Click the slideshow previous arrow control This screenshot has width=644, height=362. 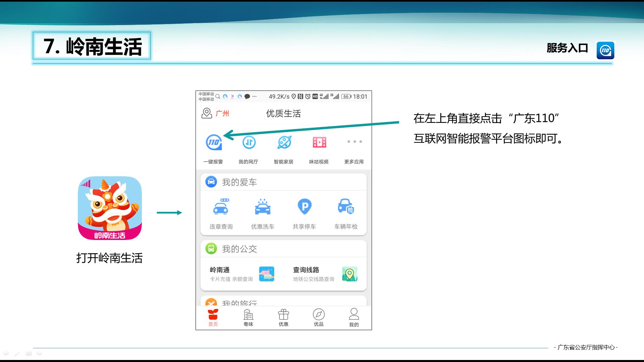tap(6, 353)
